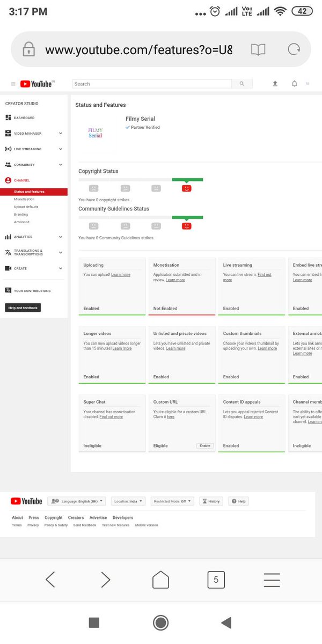Screen dimensions: 322x644
Task: Select Monetisation in the Channel submenu
Action: 24,199
